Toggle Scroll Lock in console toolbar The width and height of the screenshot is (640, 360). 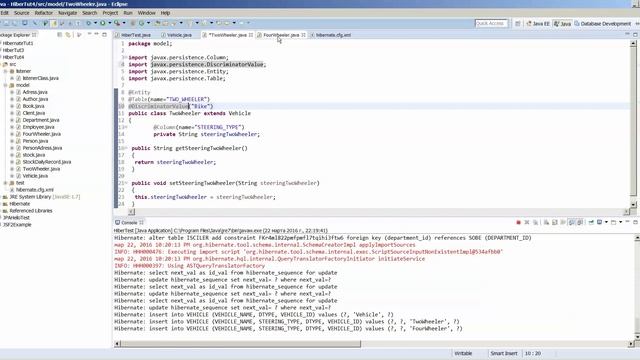555,222
